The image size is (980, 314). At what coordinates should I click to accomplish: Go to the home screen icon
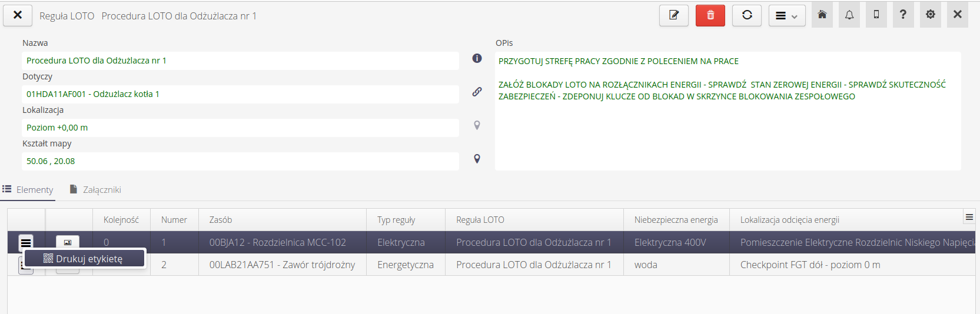point(822,15)
